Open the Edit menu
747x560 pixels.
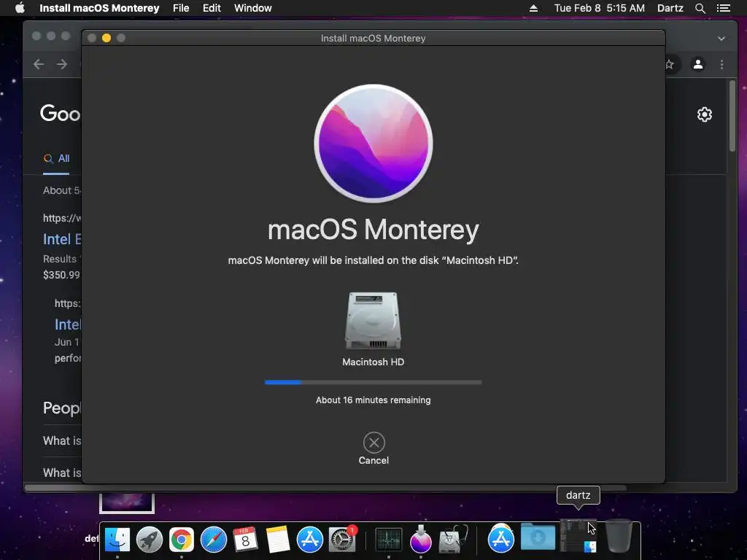click(x=212, y=8)
